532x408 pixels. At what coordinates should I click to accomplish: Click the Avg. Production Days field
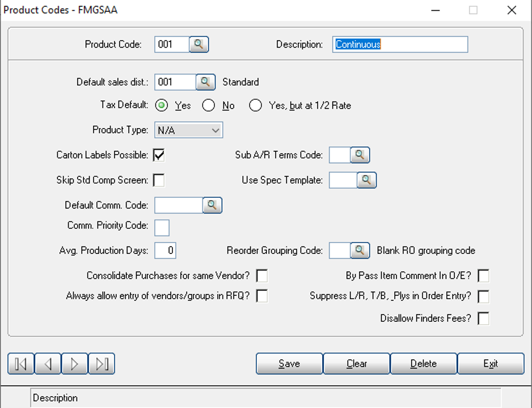coord(165,250)
